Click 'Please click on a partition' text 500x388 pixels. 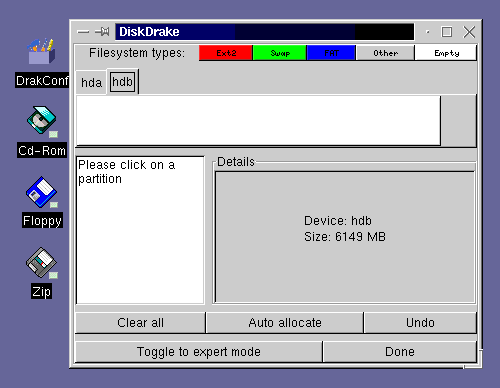[127, 172]
